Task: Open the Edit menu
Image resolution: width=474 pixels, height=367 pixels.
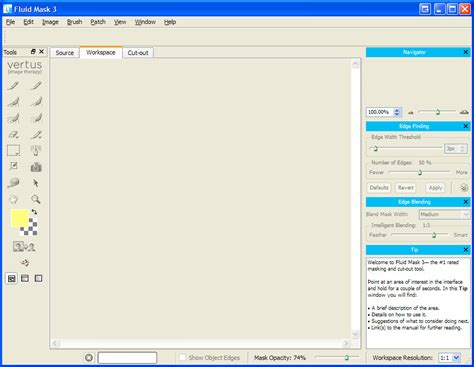Action: point(28,22)
